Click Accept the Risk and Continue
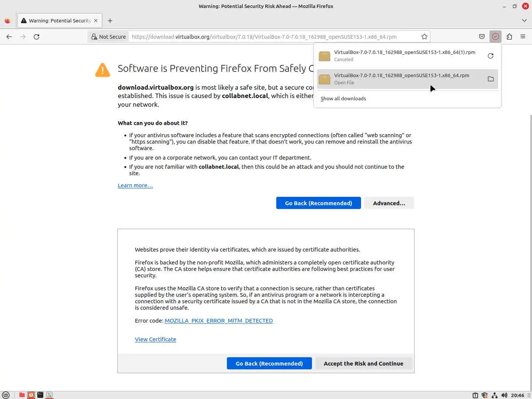The image size is (532, 399). [x=363, y=364]
